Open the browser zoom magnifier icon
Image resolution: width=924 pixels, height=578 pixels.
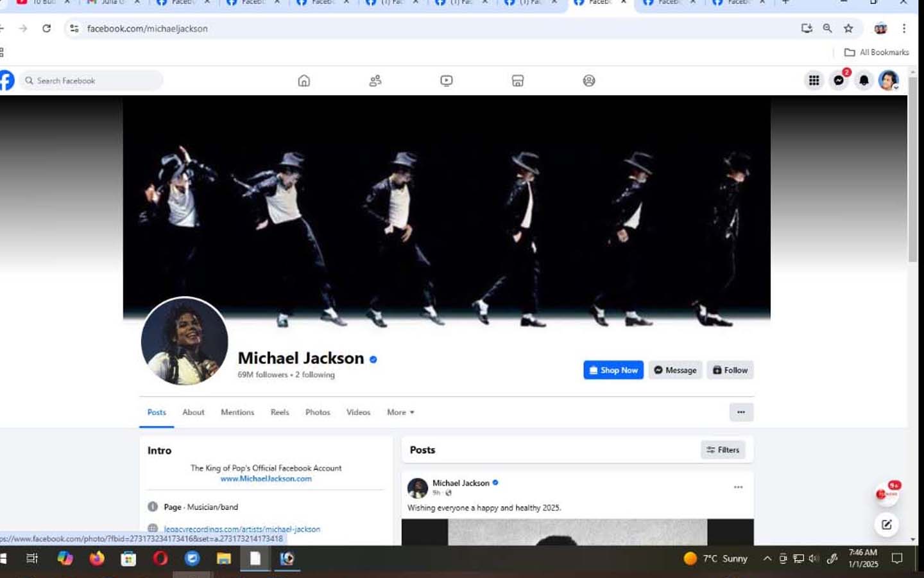click(x=827, y=28)
